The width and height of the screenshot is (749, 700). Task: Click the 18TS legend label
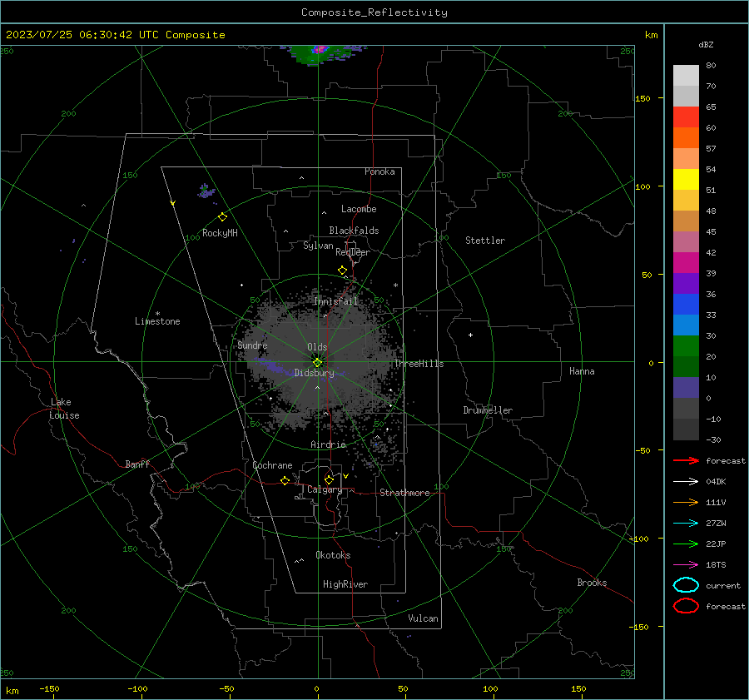pos(716,565)
